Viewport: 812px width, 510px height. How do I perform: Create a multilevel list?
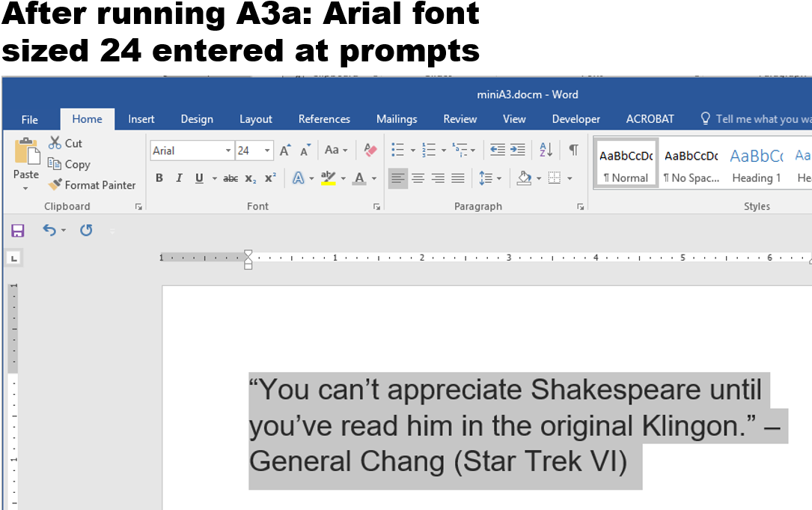[460, 151]
